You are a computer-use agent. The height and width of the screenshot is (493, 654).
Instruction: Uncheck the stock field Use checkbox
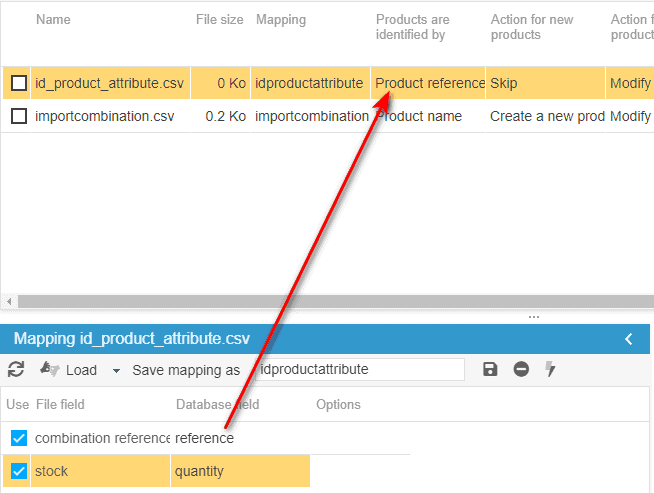(x=18, y=471)
